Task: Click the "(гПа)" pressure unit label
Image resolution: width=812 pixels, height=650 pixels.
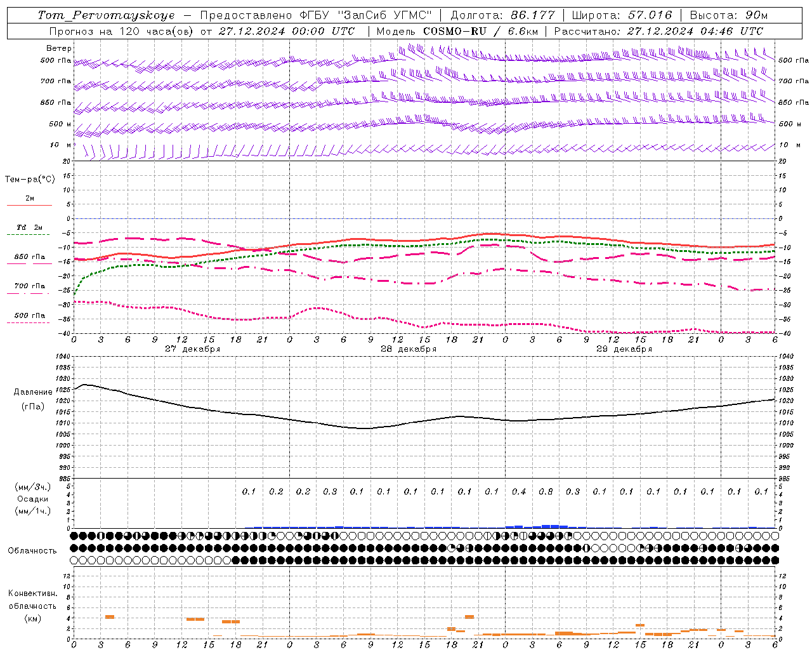Action: pyautogui.click(x=33, y=406)
